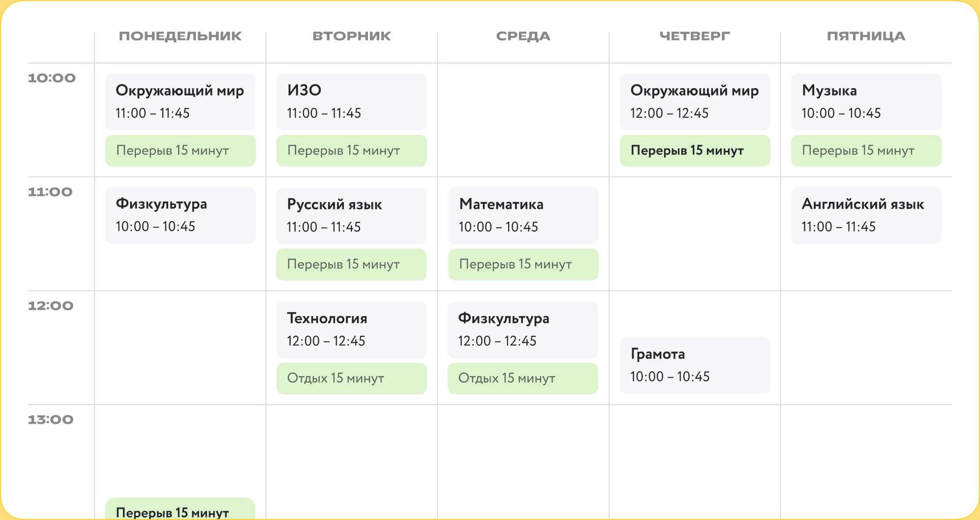
Task: Select the СРЕДА column header
Action: coord(523,36)
